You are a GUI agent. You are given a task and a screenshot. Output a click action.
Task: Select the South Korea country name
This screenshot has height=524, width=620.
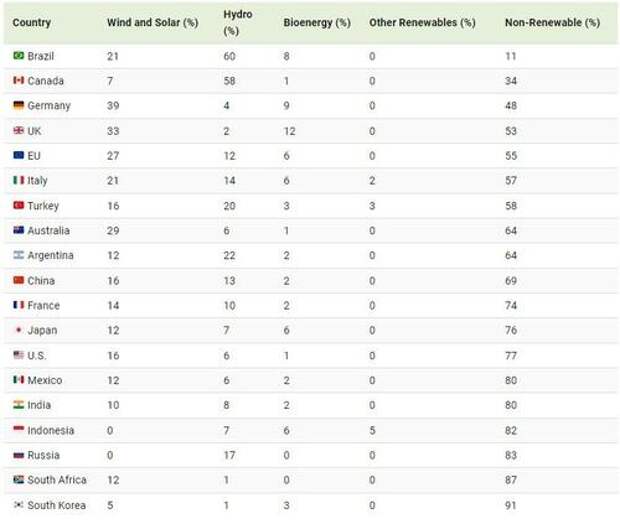(56, 505)
